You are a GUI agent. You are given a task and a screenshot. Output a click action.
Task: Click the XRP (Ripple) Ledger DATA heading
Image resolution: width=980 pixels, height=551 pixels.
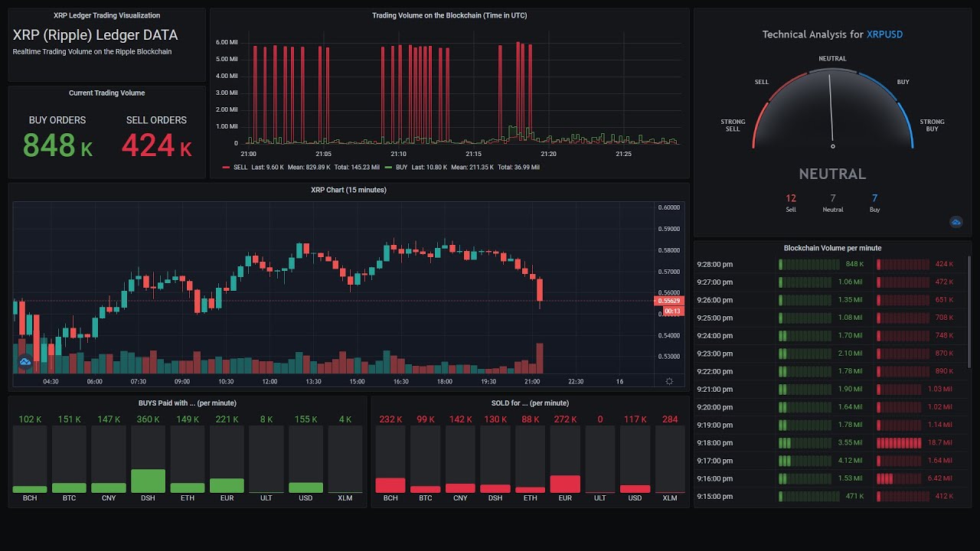(95, 35)
